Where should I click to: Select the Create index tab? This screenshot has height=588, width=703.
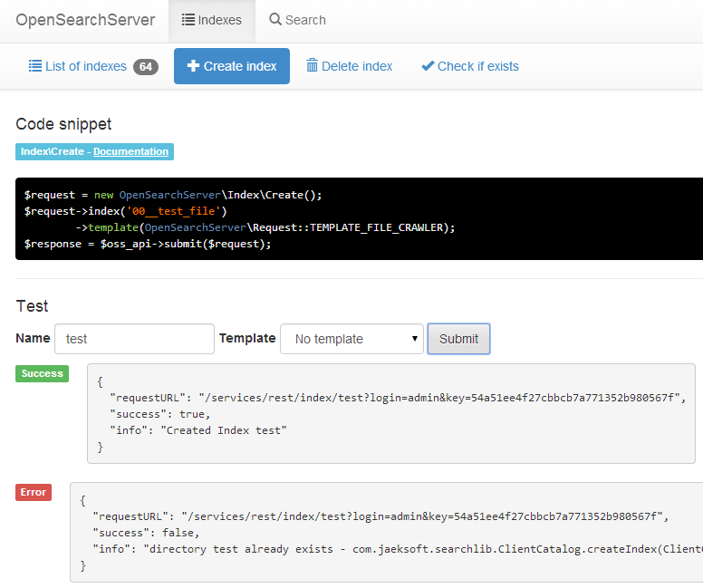tap(232, 66)
